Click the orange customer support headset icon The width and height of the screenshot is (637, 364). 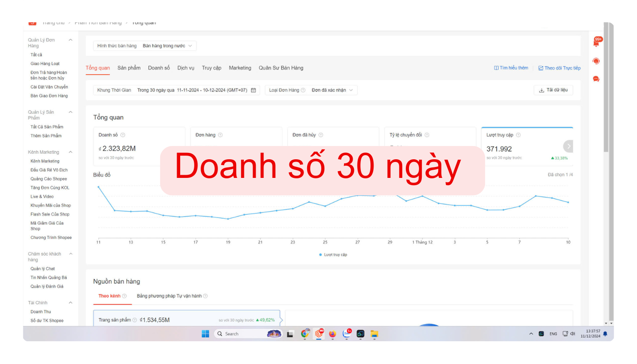point(596,61)
